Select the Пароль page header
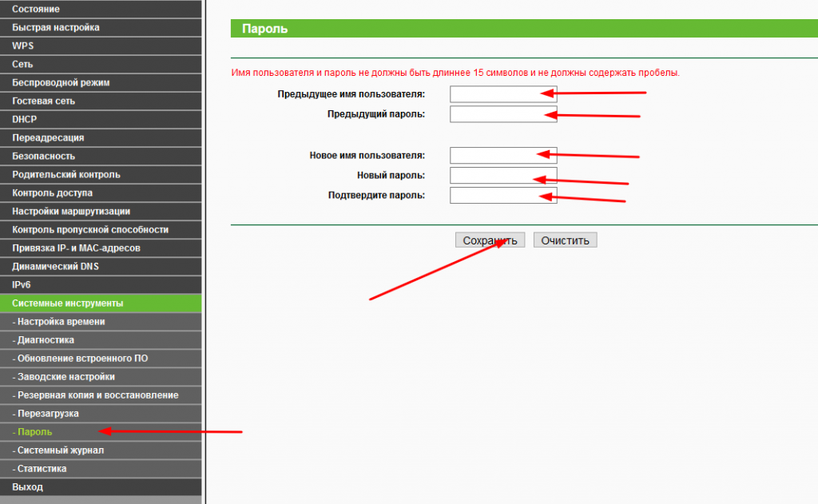The image size is (818, 504). (524, 29)
